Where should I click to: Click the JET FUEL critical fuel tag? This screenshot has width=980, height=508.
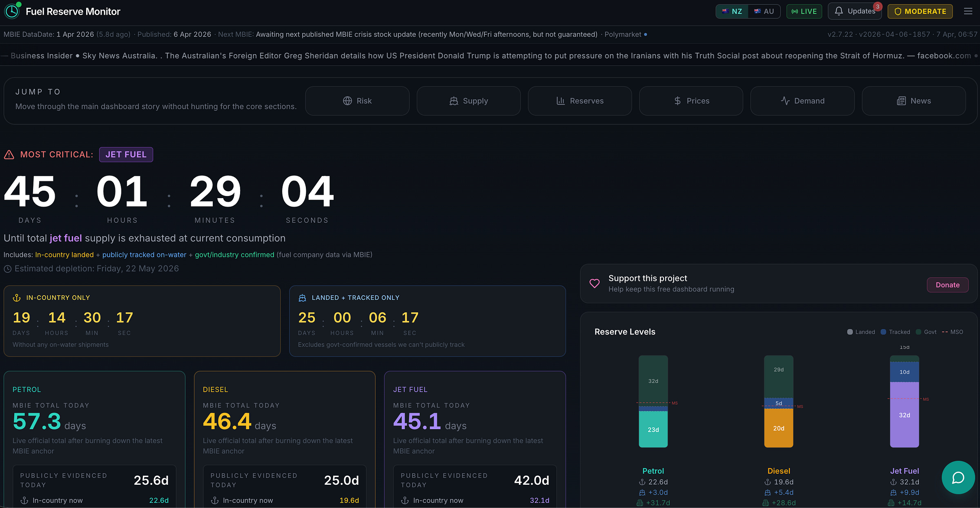point(126,155)
